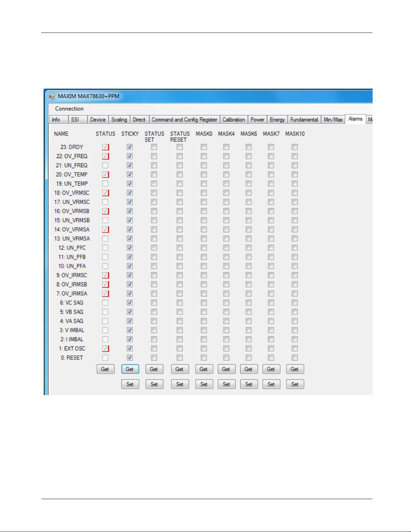Click Set button under MASK10 column
Screen dimensions: 411x532
click(x=295, y=384)
